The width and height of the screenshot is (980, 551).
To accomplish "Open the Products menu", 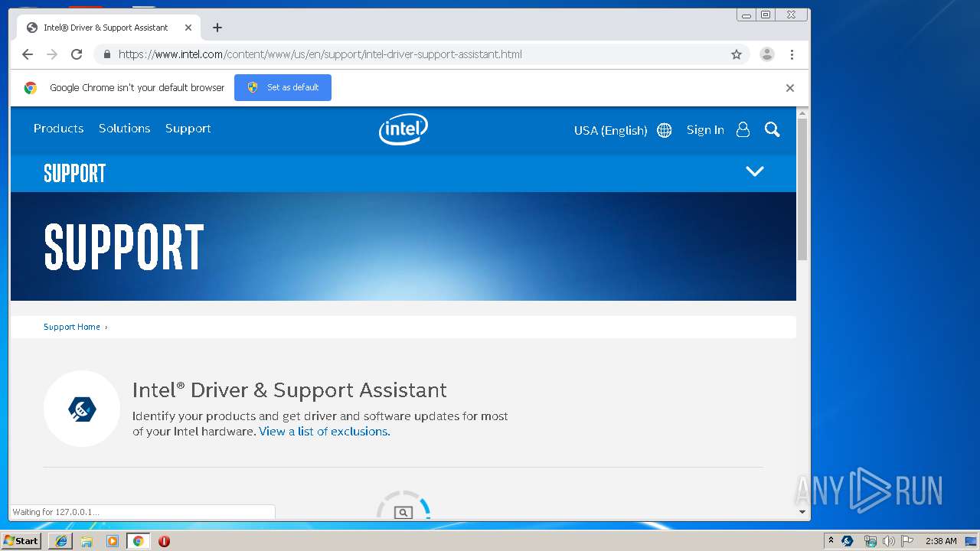I will click(x=58, y=129).
